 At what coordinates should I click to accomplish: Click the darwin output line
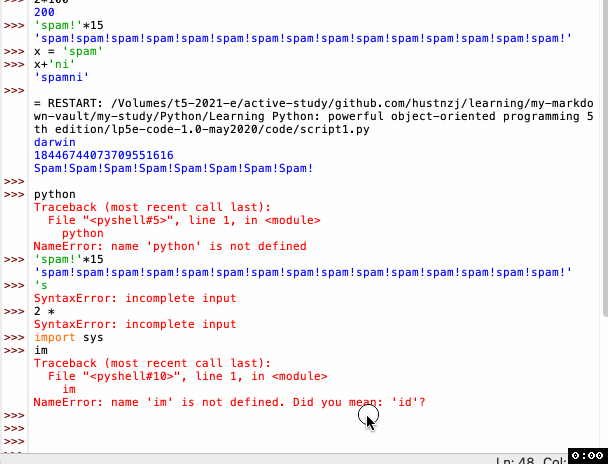point(55,142)
